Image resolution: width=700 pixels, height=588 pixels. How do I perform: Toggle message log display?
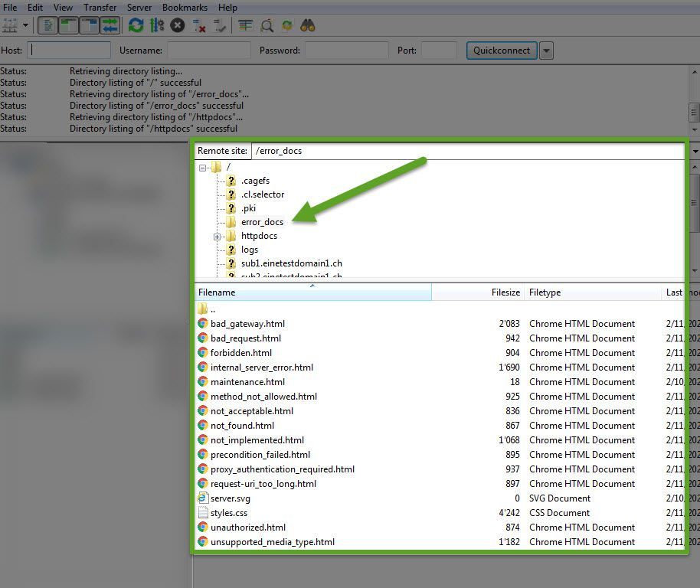[47, 25]
